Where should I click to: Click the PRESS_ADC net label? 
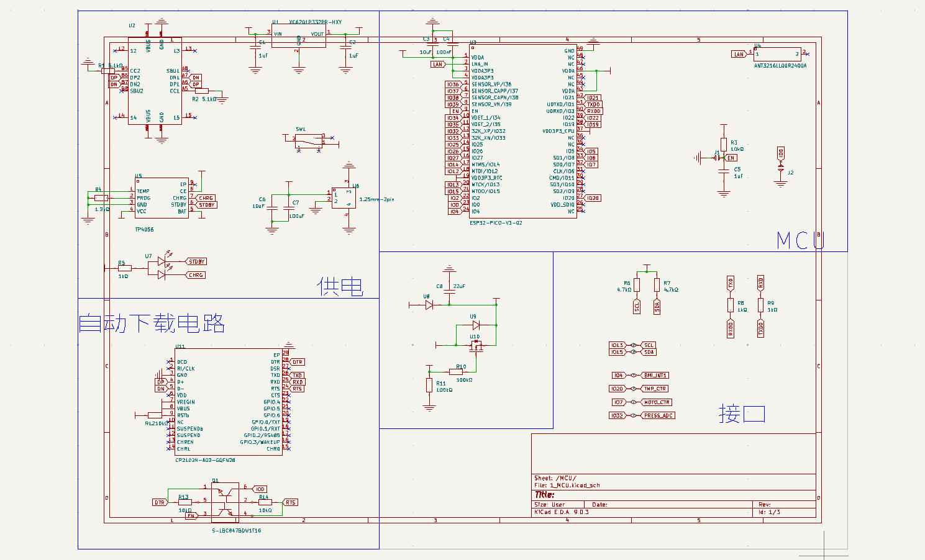[657, 416]
